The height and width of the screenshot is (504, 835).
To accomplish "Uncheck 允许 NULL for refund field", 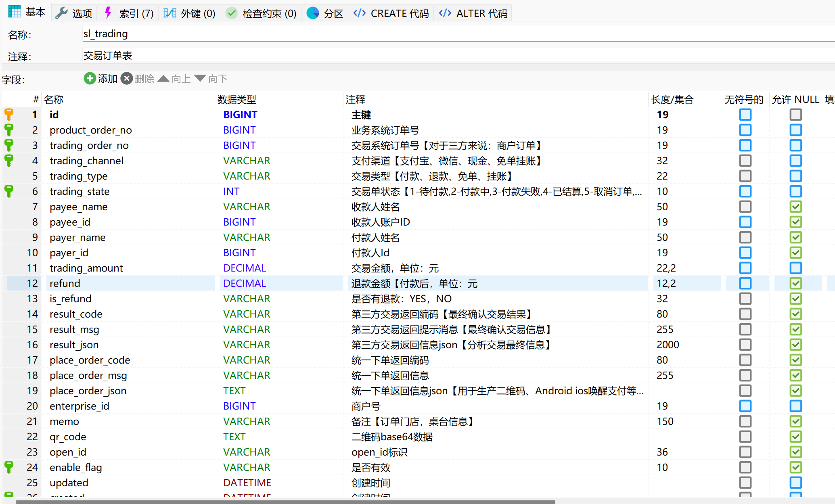I will (x=796, y=283).
